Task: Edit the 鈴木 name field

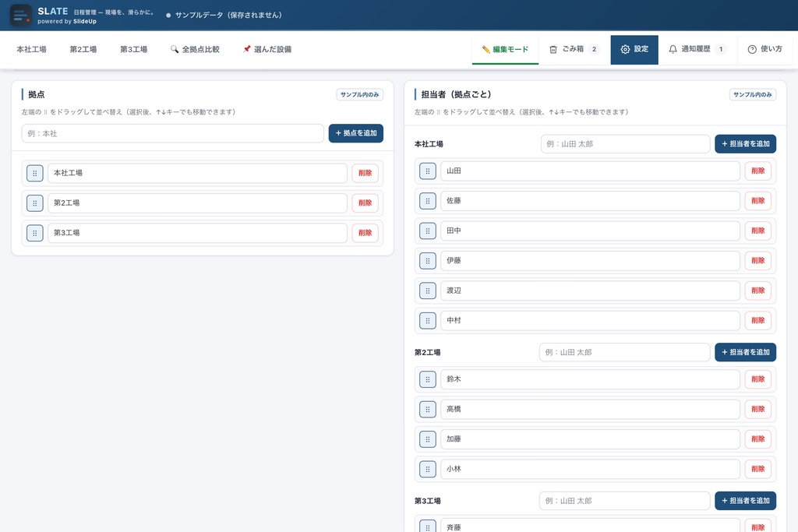Action: (x=591, y=379)
